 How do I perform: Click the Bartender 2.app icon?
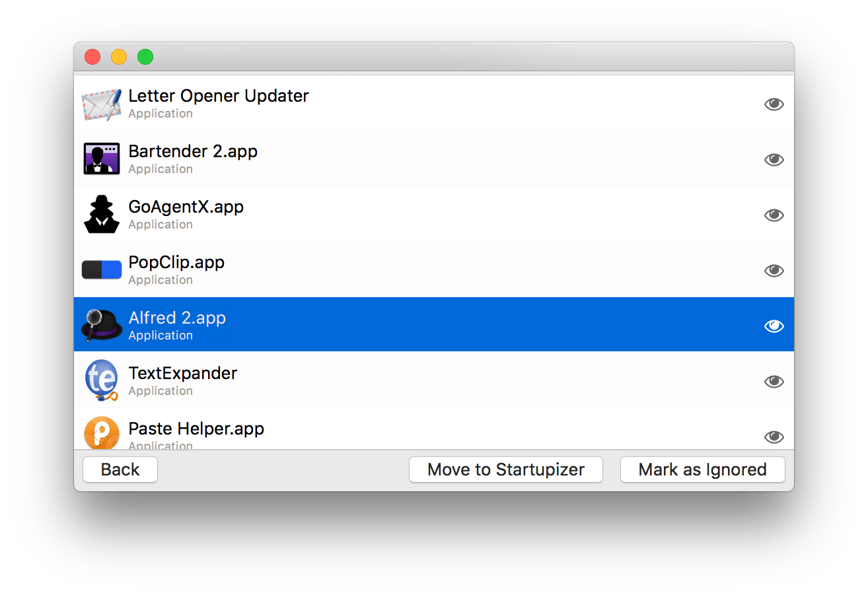tap(102, 158)
